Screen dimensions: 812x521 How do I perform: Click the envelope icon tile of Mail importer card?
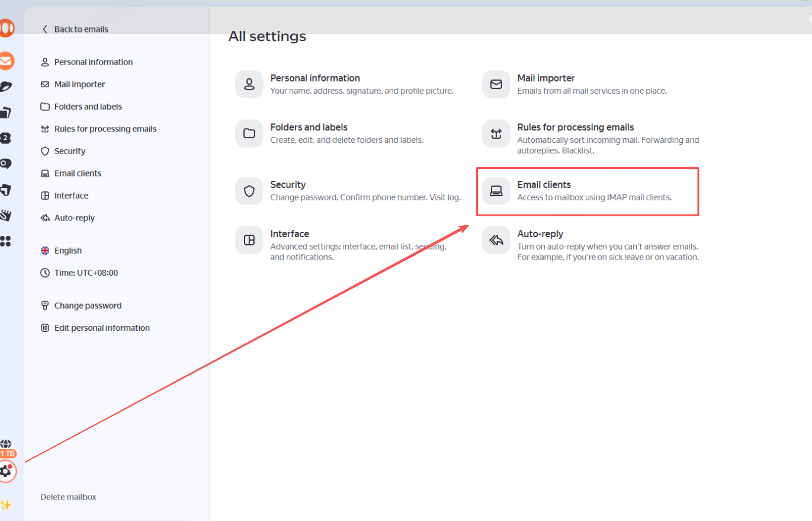(x=496, y=84)
